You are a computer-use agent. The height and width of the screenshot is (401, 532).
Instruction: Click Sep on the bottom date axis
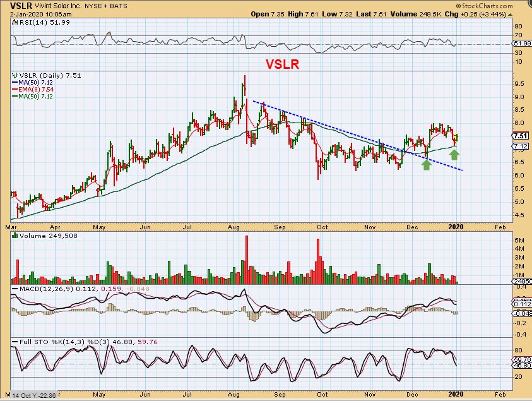[280, 394]
